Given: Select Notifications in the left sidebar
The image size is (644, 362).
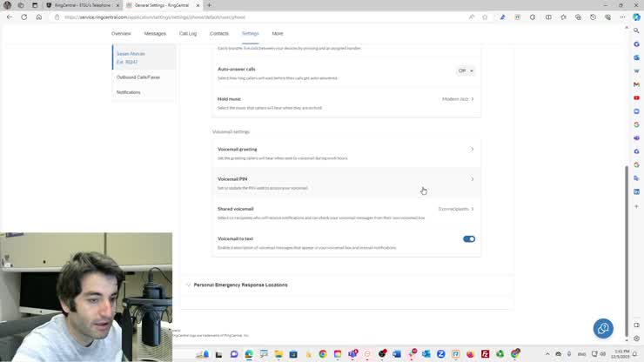Looking at the screenshot, I should [128, 92].
